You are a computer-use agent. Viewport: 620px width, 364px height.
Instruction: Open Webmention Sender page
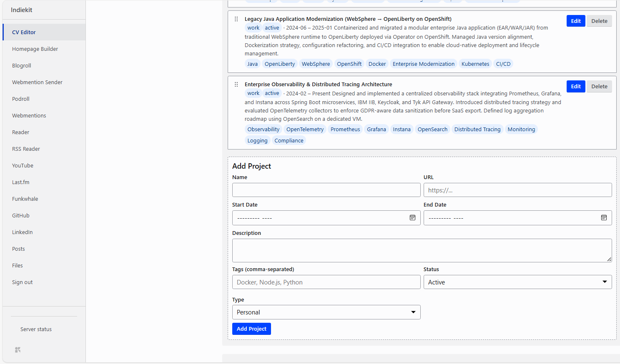[x=37, y=82]
